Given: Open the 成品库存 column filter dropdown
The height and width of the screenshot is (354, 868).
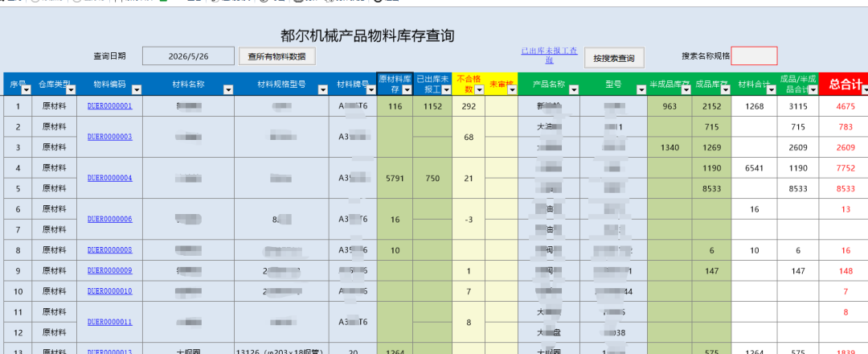Looking at the screenshot, I should pyautogui.click(x=726, y=90).
